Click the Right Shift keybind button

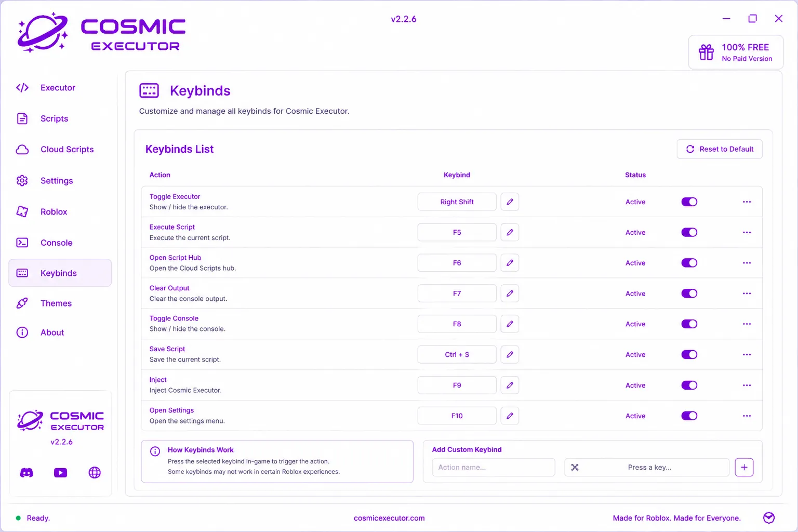457,202
